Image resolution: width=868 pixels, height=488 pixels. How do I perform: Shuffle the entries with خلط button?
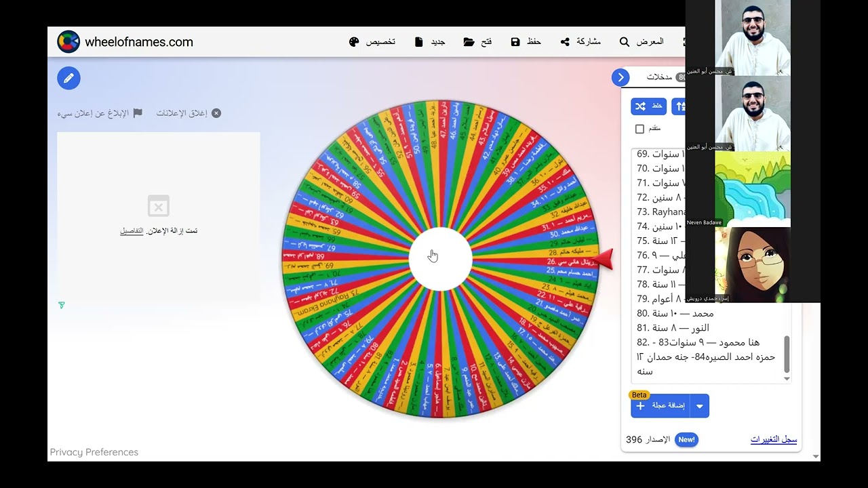coord(649,106)
